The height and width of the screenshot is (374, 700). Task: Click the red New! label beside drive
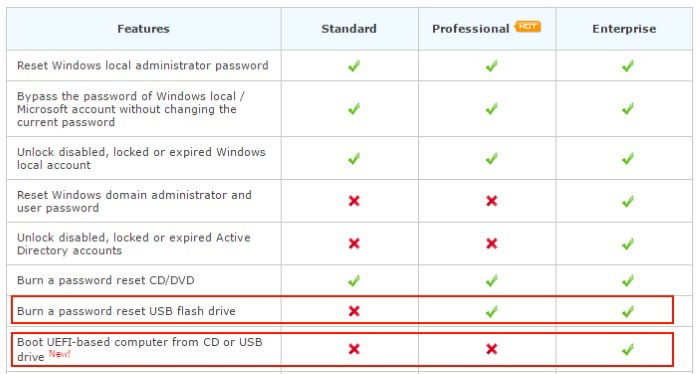[x=59, y=354]
